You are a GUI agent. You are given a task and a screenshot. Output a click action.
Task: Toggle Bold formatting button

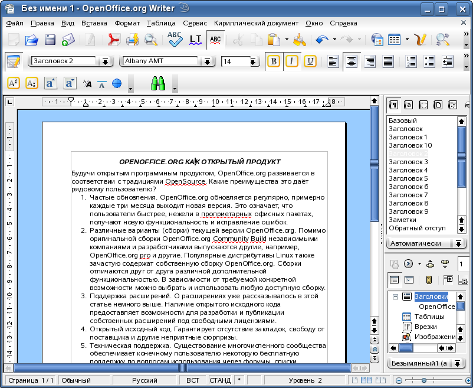[274, 61]
